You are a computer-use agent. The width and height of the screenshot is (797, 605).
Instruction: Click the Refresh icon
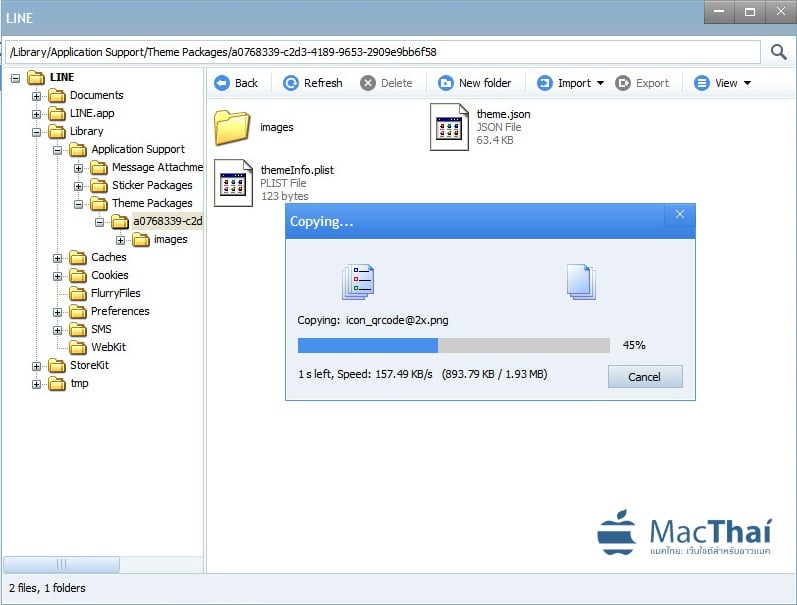(291, 83)
